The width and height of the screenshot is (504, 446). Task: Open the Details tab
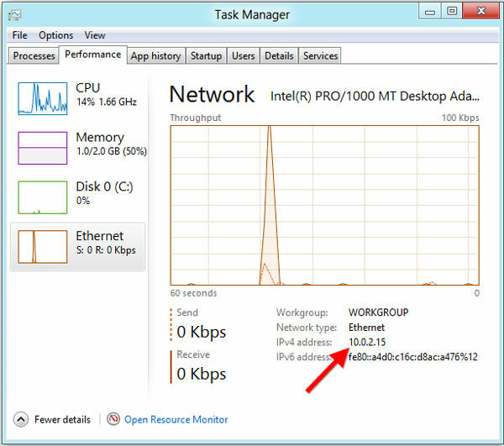(279, 56)
